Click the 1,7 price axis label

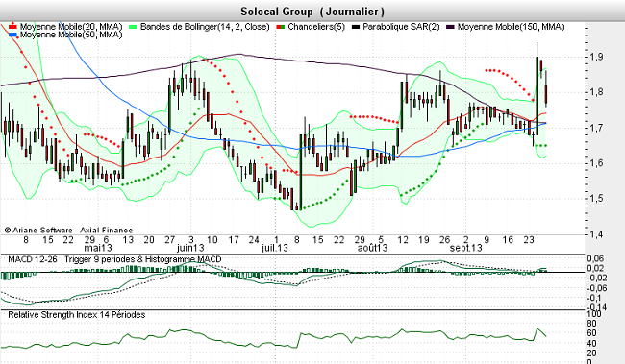[x=596, y=128]
